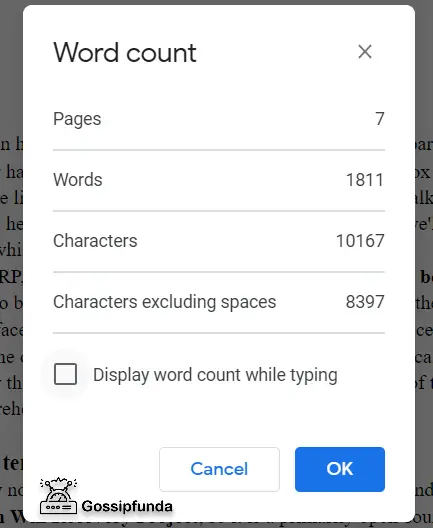Close the Word count dialog with X
The height and width of the screenshot is (528, 433).
(x=365, y=52)
